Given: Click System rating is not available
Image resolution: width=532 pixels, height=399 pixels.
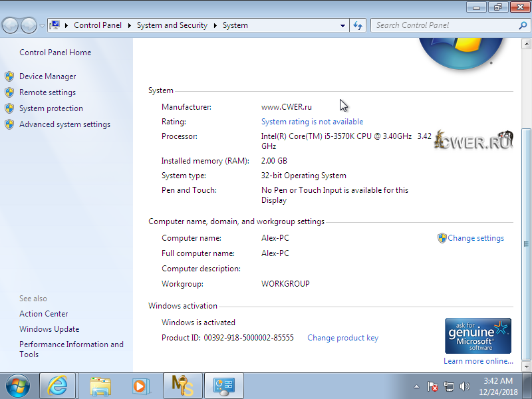Looking at the screenshot, I should tap(312, 122).
